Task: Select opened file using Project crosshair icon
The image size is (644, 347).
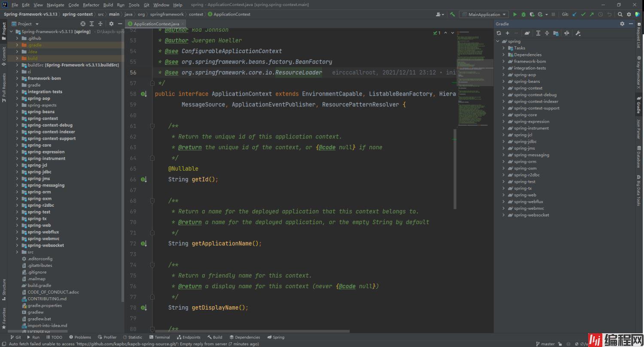Action: (83, 24)
